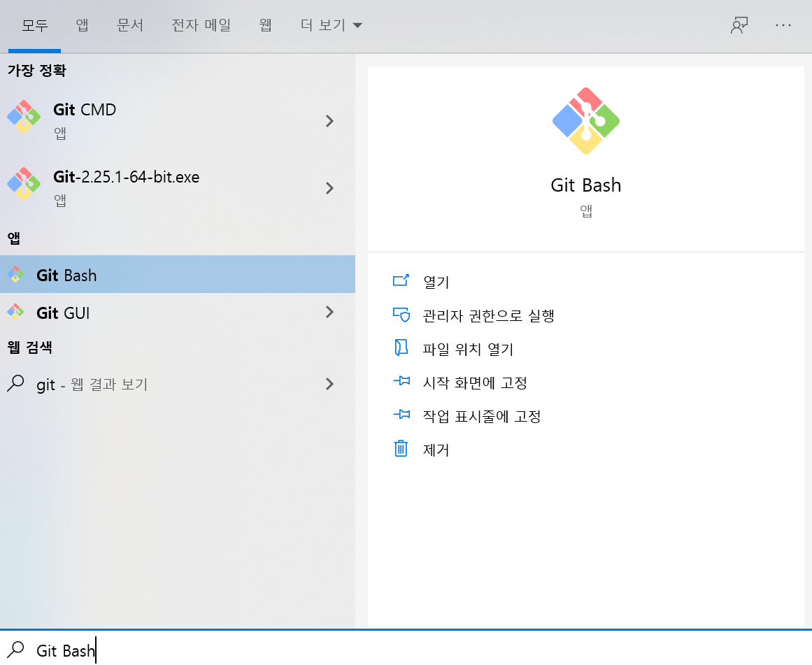812x665 pixels.
Task: Click the run as administrator shield icon
Action: point(401,315)
